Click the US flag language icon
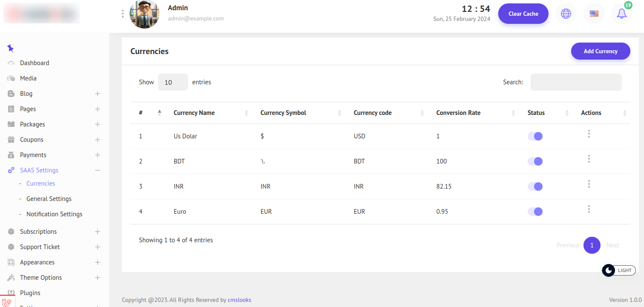The height and width of the screenshot is (307, 644). (x=594, y=14)
